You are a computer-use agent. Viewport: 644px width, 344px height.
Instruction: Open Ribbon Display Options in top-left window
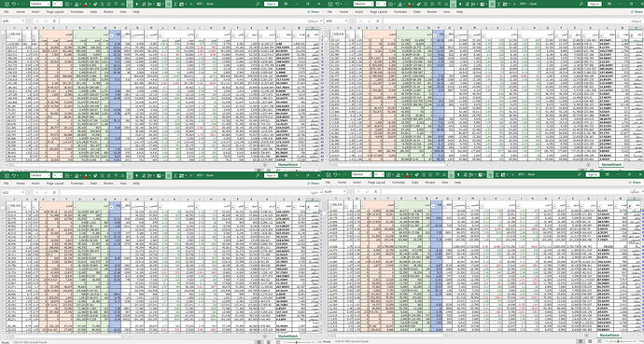(x=286, y=4)
